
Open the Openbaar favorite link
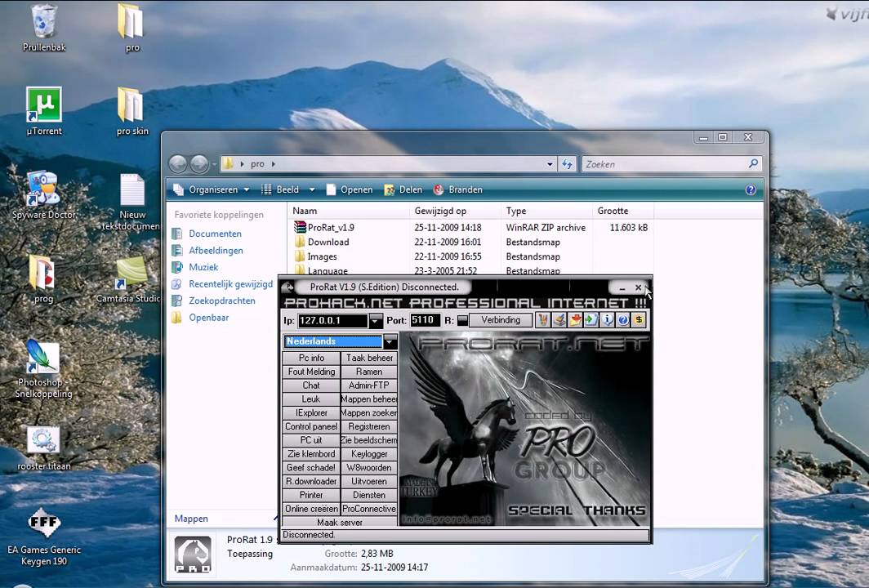point(208,317)
